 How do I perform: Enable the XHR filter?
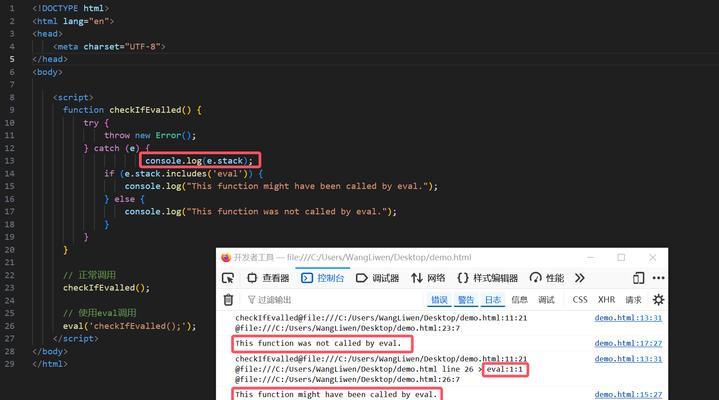tap(606, 300)
